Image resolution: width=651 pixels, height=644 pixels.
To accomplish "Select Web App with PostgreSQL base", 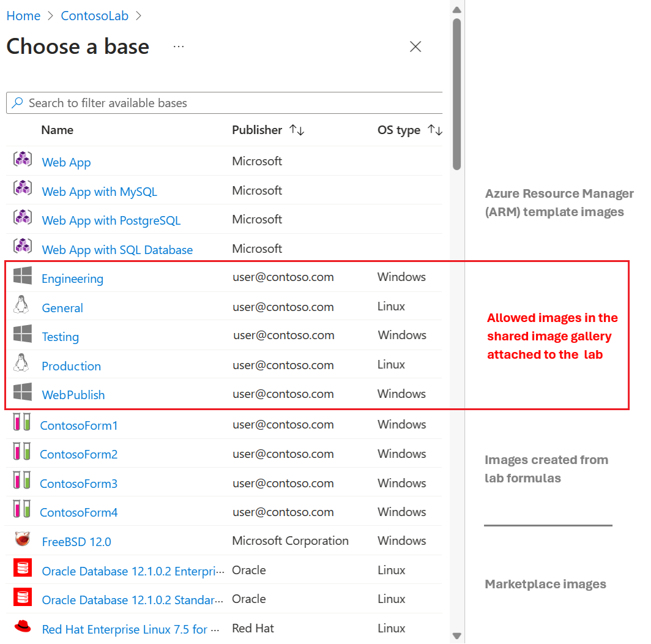I will point(111,220).
